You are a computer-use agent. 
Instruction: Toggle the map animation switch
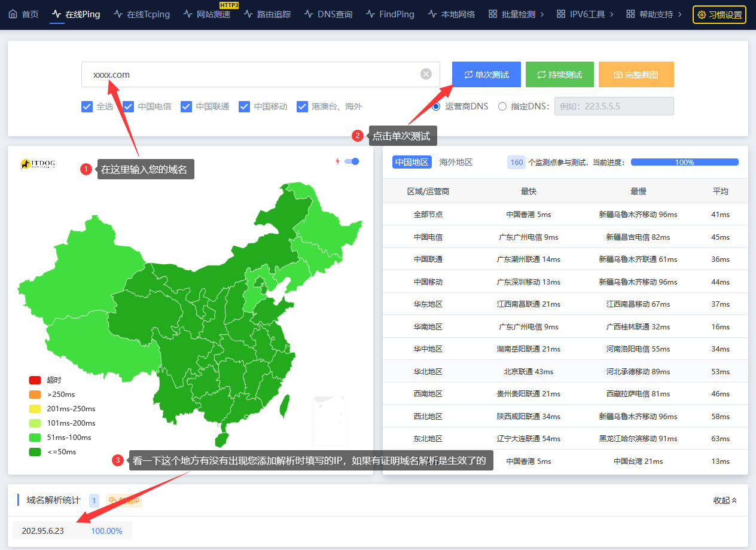click(x=352, y=161)
